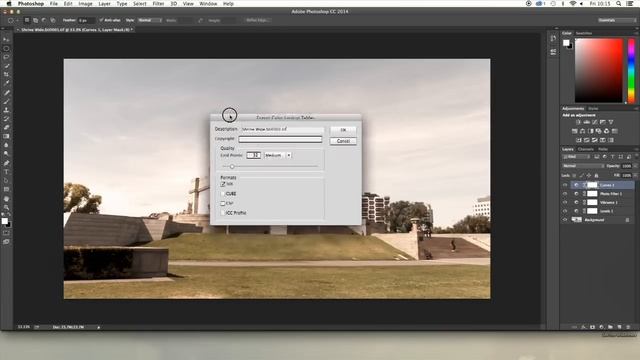Select the Elliptical Marquee tool
The image size is (640, 360).
(6, 49)
